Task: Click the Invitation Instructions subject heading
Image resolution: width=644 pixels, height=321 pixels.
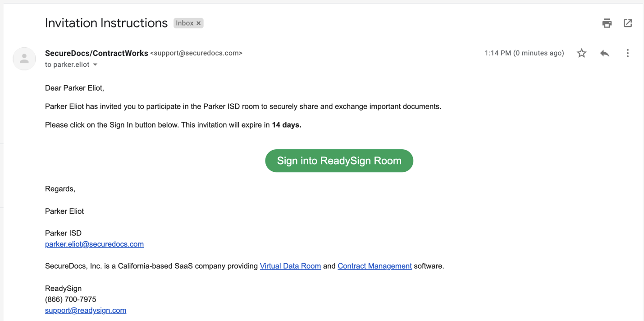Action: pos(106,23)
